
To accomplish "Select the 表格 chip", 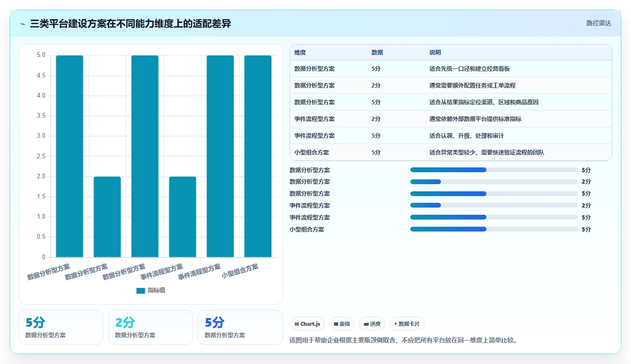I will [x=342, y=324].
